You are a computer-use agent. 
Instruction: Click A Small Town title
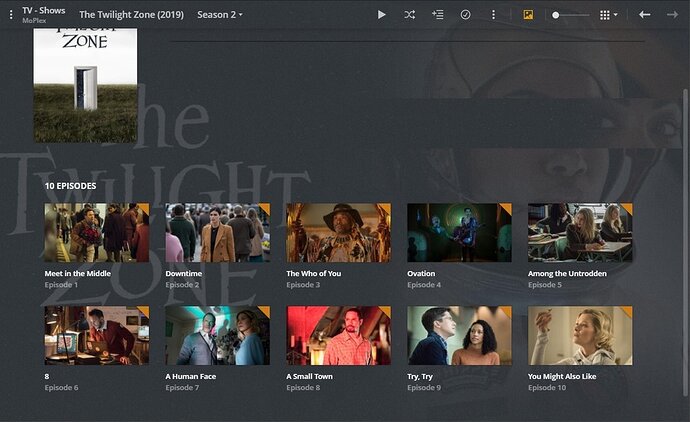tap(309, 376)
